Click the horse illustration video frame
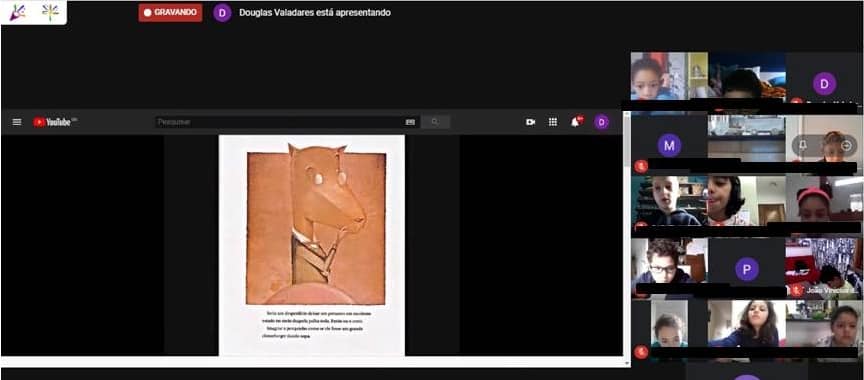The image size is (864, 380). point(312,245)
